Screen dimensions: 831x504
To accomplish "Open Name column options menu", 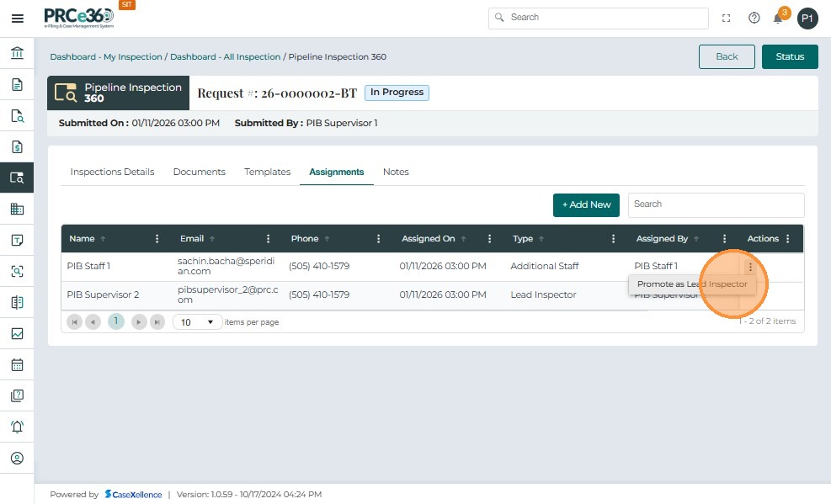I will (x=157, y=239).
